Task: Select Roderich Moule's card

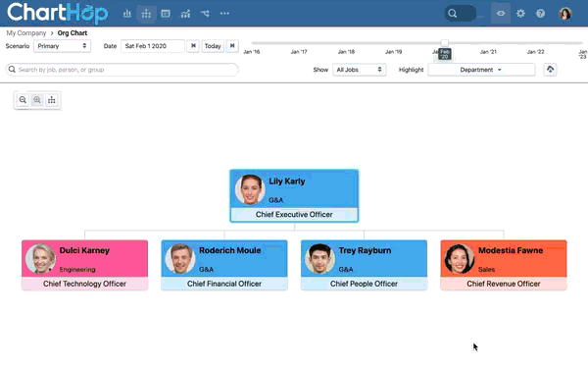Action: [224, 265]
